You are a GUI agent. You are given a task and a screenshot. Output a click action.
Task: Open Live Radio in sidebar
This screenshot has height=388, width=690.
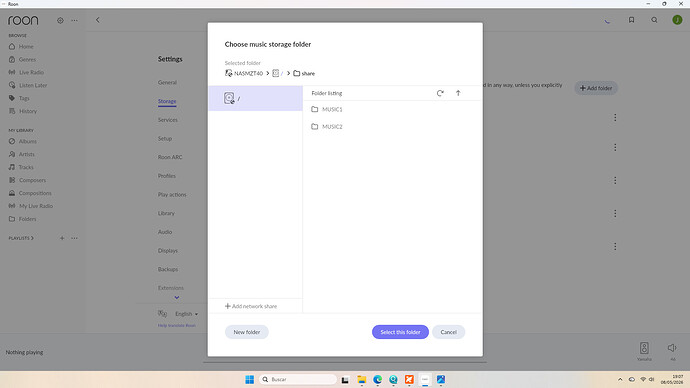(26, 72)
